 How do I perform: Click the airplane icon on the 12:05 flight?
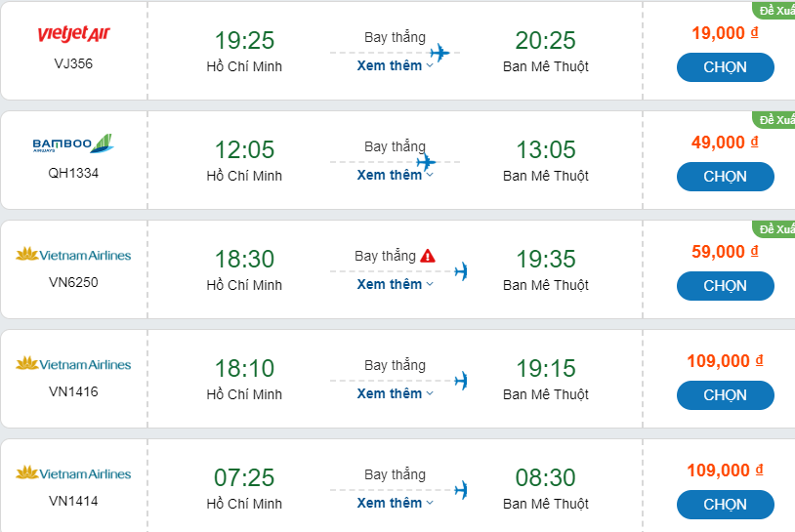426,161
